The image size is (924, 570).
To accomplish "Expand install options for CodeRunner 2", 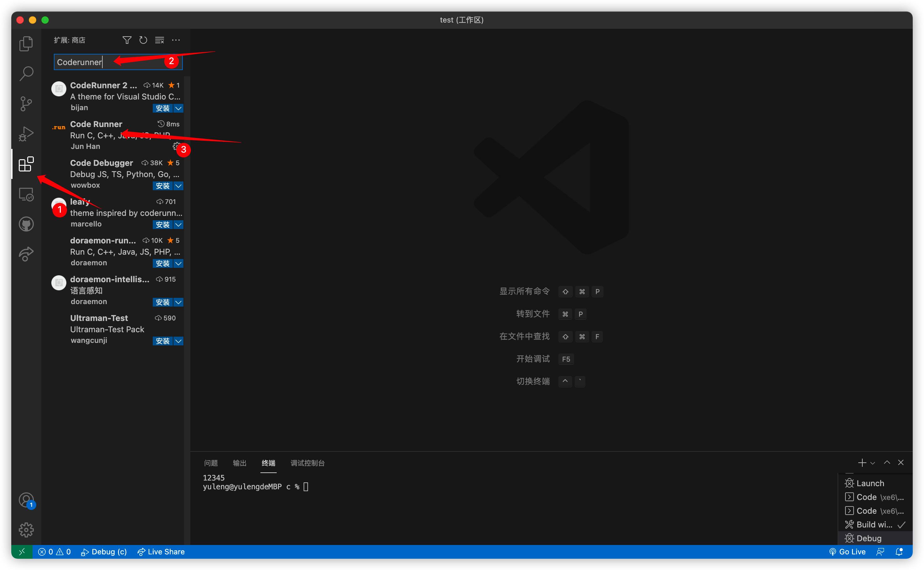I will pos(178,108).
